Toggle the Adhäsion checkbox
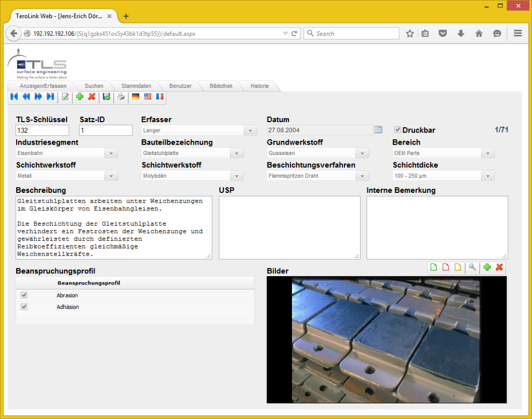532x419 pixels. tap(23, 307)
